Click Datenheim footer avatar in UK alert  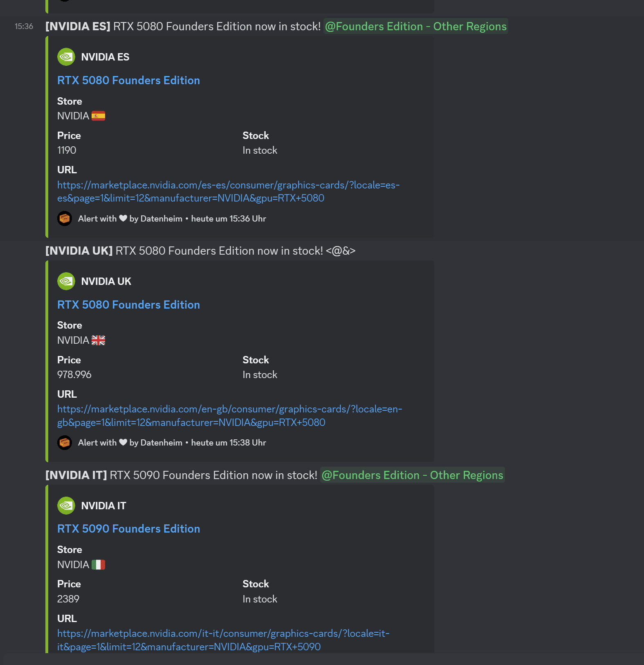(x=65, y=443)
